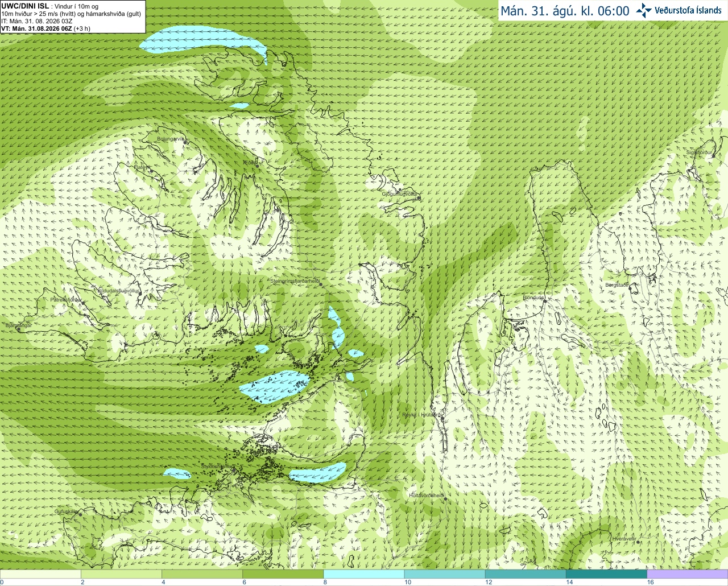The image size is (728, 586).
Task: Pick the light cyan 8–10 legend swatch
Action: tap(363, 574)
